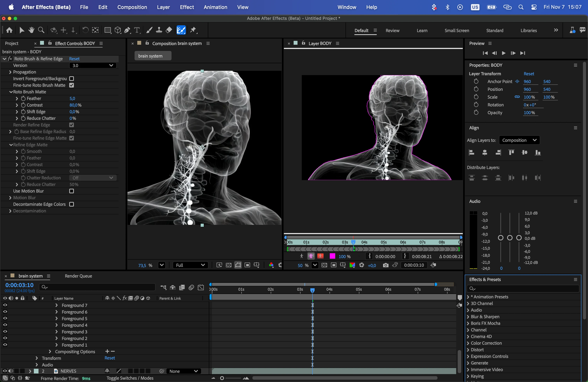
Task: Toggle Use Motion Blur checkbox
Action: pyautogui.click(x=72, y=191)
